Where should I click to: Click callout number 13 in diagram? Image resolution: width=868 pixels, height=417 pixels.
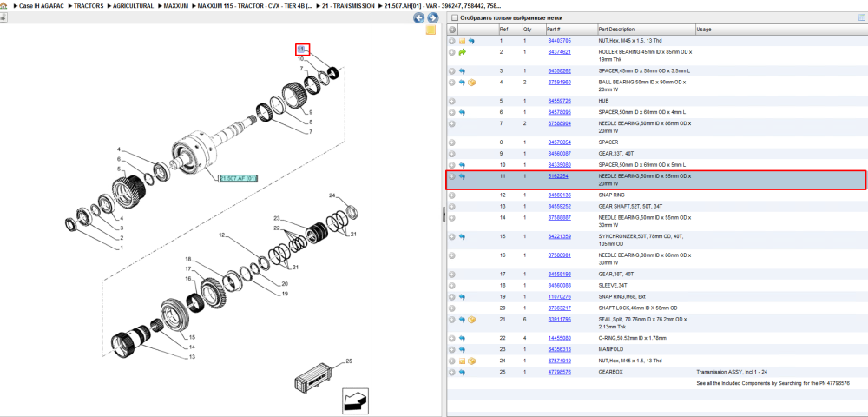click(192, 357)
